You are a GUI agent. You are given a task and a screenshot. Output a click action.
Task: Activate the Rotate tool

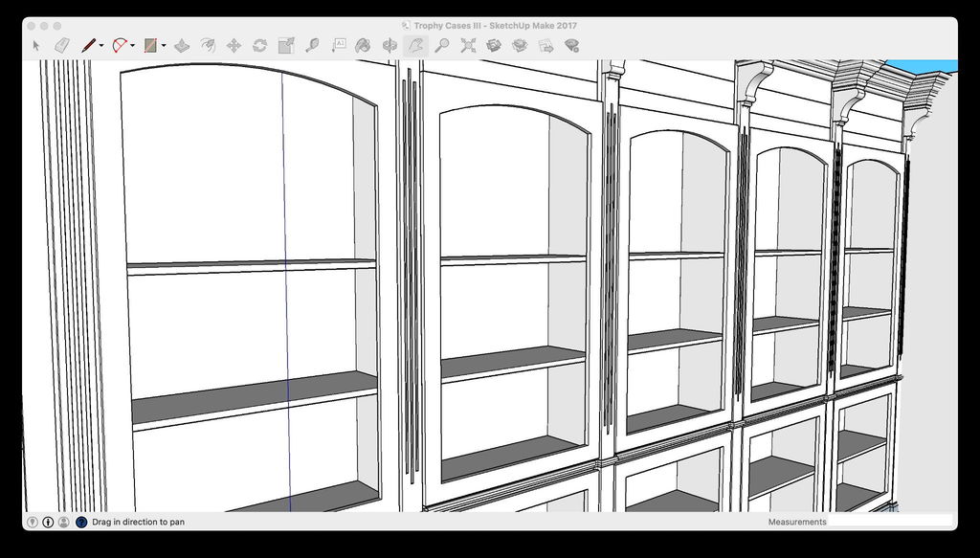[x=260, y=45]
